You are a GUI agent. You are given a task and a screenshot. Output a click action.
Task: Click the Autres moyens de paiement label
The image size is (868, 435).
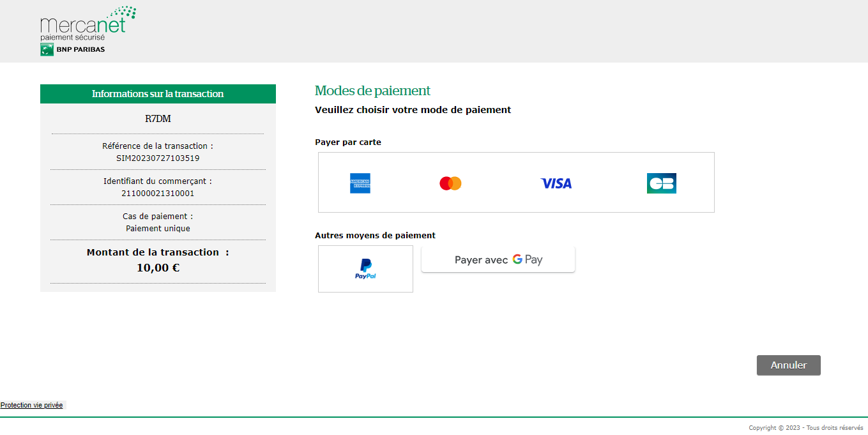pyautogui.click(x=375, y=236)
